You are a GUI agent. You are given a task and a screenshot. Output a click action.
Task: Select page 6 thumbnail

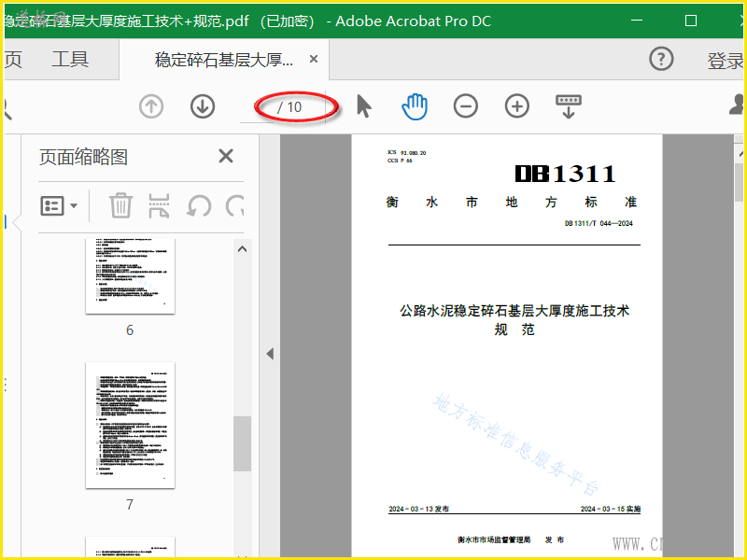(130, 276)
